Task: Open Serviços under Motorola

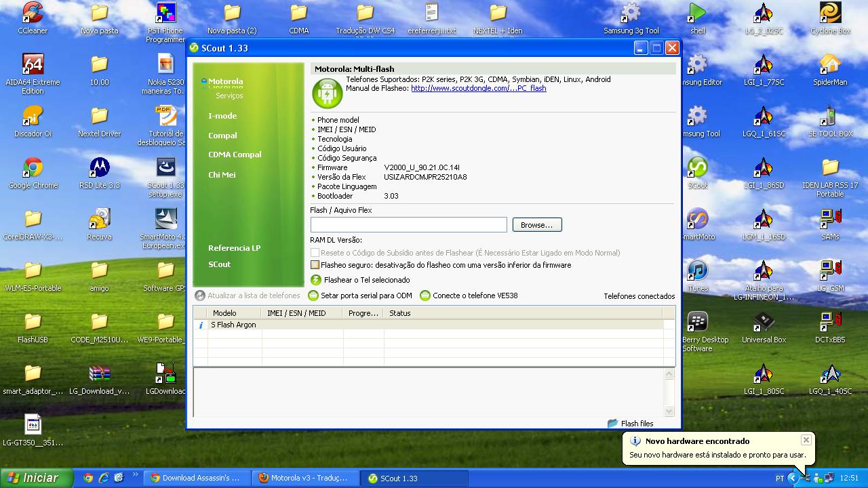Action: coord(229,96)
